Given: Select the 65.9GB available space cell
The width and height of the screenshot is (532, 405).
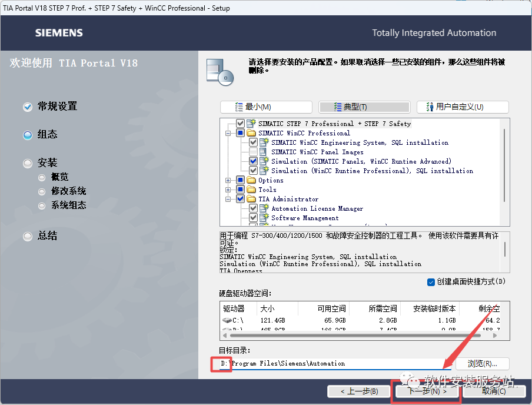Looking at the screenshot, I should tap(335, 320).
